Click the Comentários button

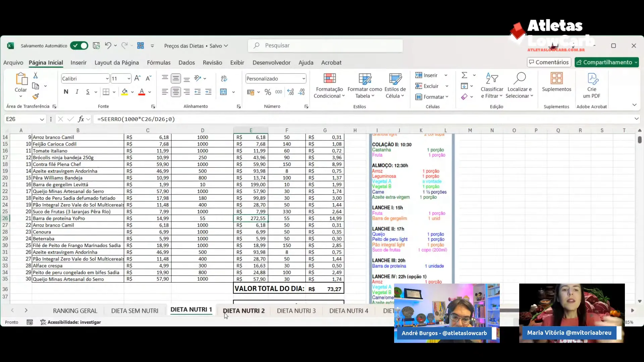(x=549, y=62)
